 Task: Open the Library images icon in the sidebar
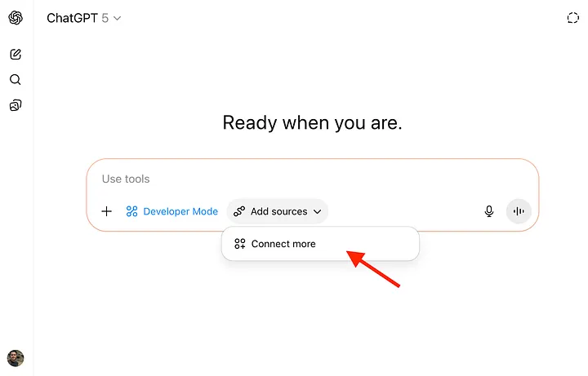16,105
